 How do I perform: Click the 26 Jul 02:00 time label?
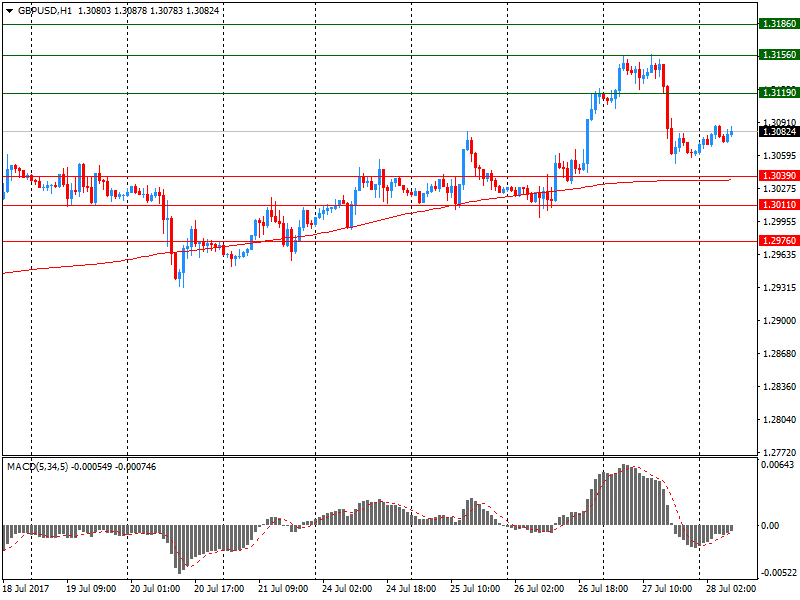539,588
